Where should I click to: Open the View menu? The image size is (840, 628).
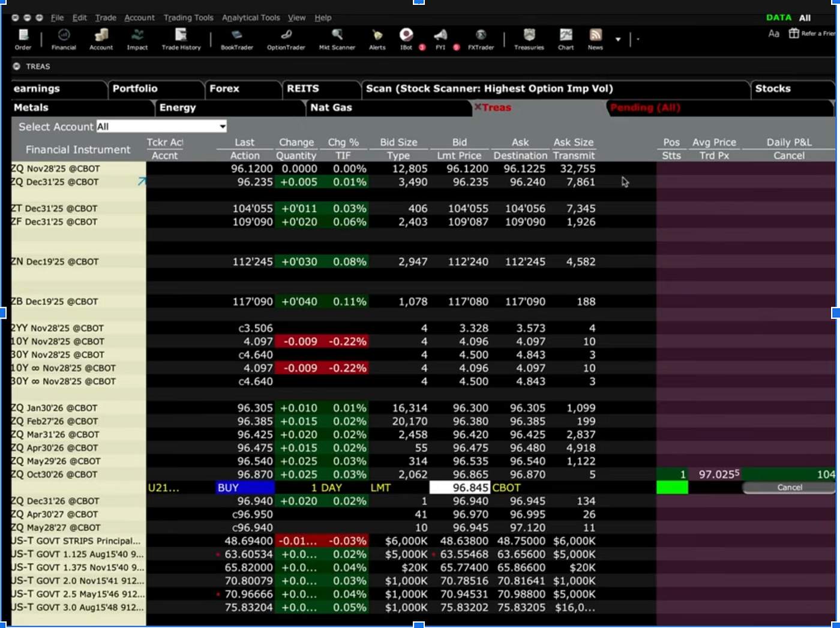click(x=296, y=18)
